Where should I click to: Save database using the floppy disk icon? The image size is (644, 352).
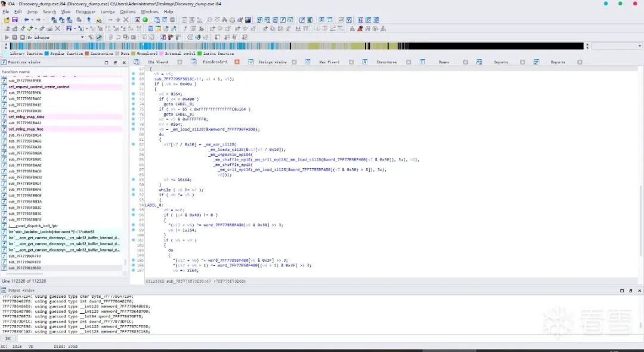point(15,20)
